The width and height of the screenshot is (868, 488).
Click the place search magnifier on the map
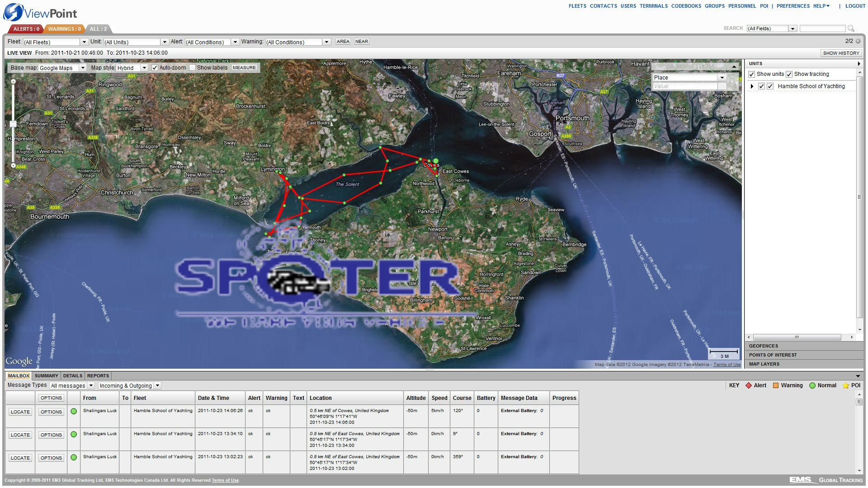(x=732, y=82)
